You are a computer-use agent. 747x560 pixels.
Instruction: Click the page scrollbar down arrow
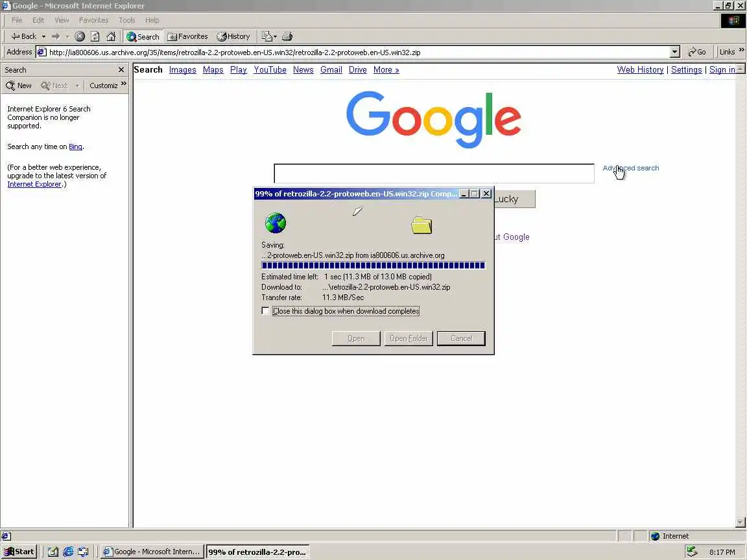point(741,522)
